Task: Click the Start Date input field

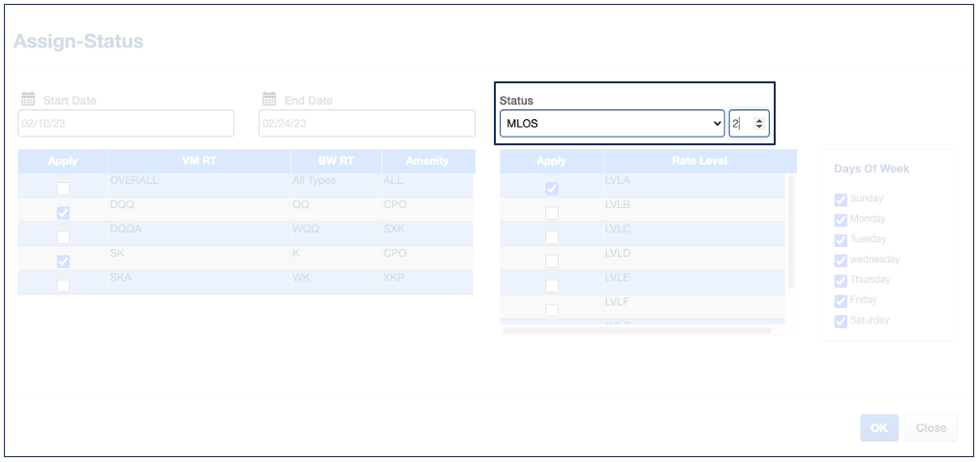Action: (x=126, y=123)
